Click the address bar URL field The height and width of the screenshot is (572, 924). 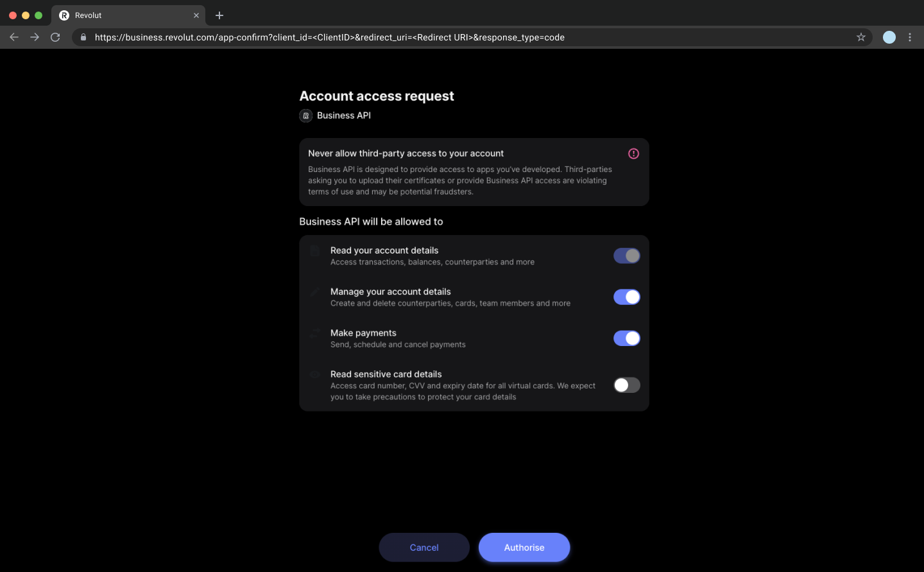[x=472, y=37]
